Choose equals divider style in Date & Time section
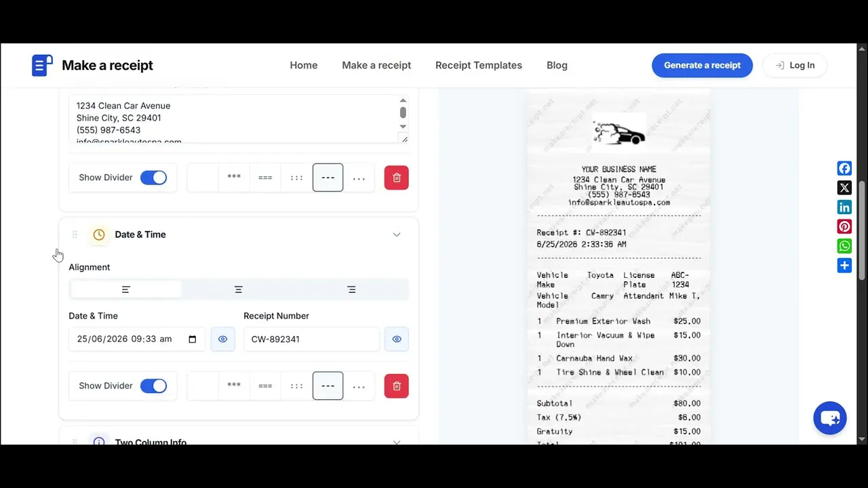 pos(265,386)
